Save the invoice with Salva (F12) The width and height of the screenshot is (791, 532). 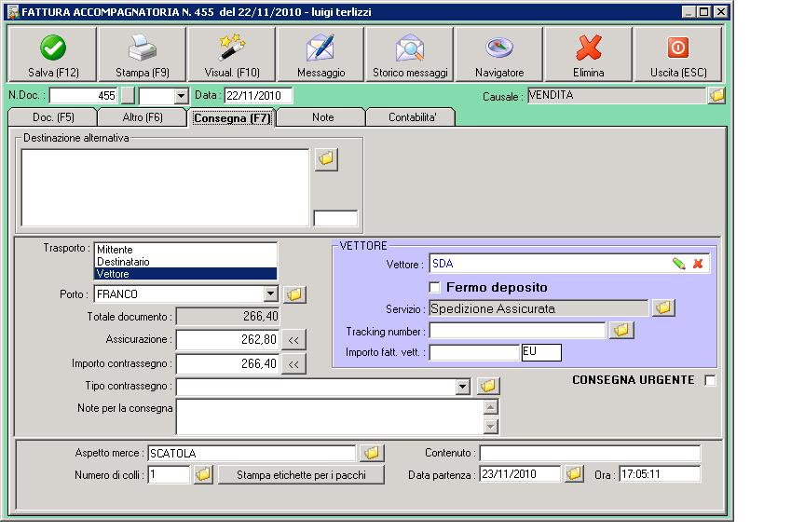pyautogui.click(x=52, y=54)
